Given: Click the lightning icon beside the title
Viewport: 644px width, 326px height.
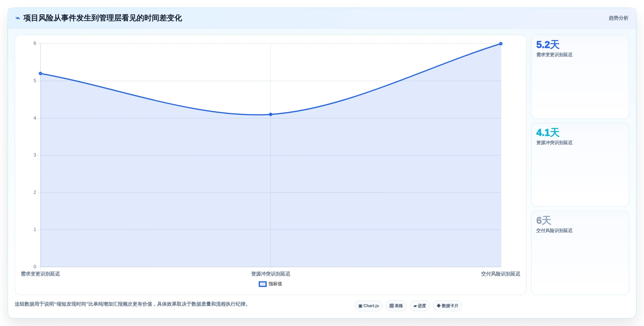Looking at the screenshot, I should (17, 18).
